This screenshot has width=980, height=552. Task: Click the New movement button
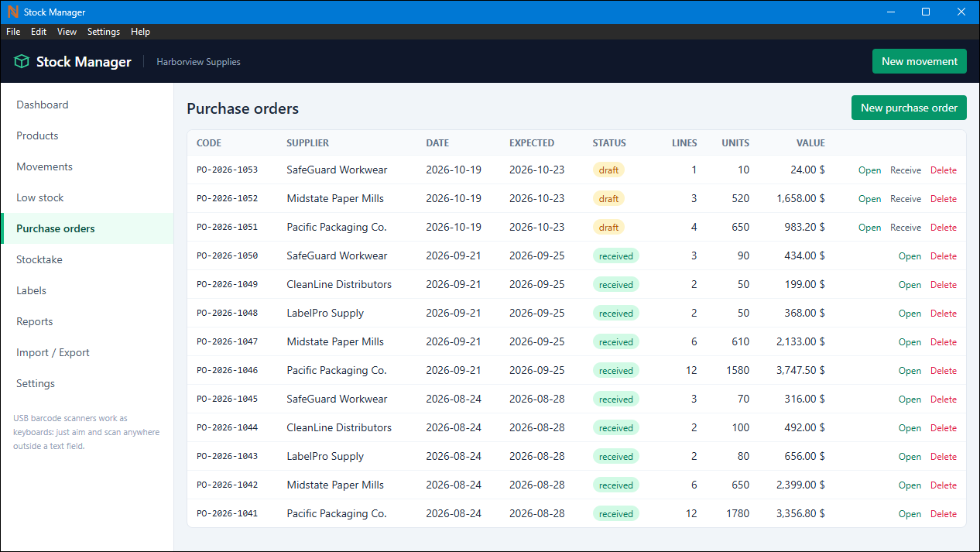(920, 61)
